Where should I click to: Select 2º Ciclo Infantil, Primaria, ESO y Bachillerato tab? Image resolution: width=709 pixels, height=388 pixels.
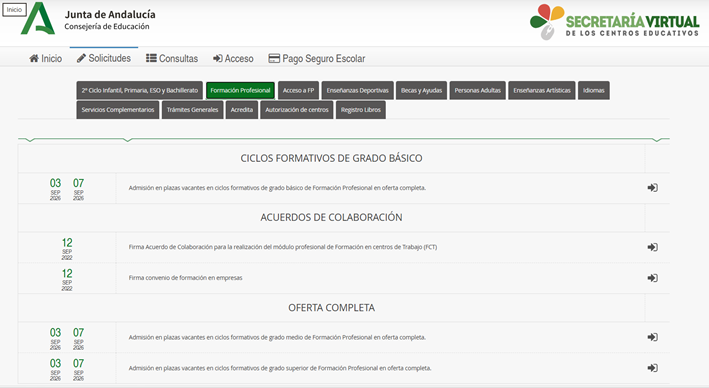click(140, 90)
